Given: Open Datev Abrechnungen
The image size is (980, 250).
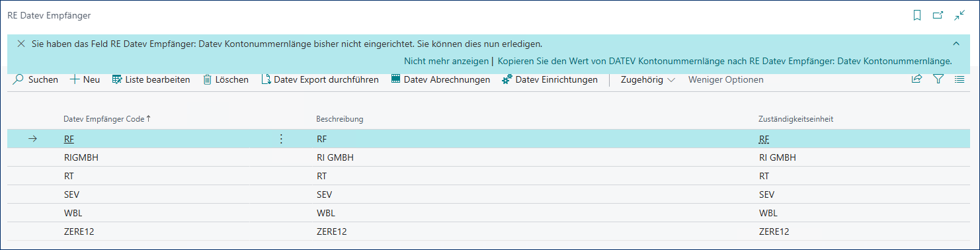Looking at the screenshot, I should [x=440, y=79].
